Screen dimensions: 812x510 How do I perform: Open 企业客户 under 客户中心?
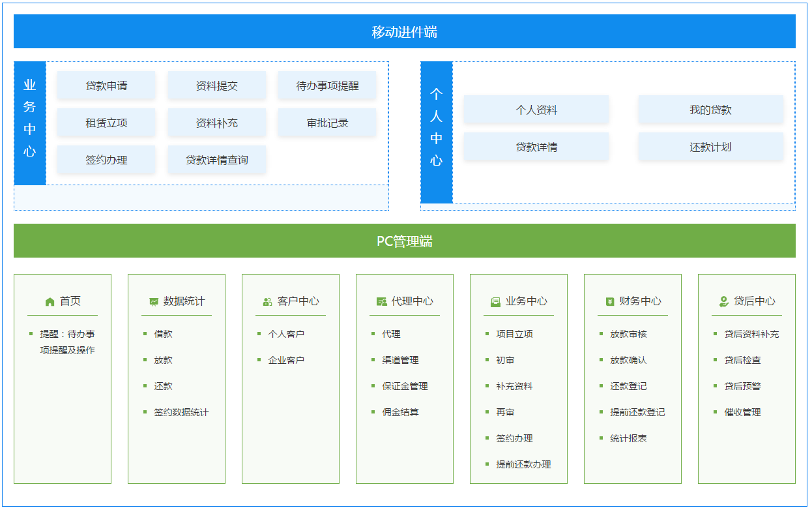pyautogui.click(x=286, y=360)
